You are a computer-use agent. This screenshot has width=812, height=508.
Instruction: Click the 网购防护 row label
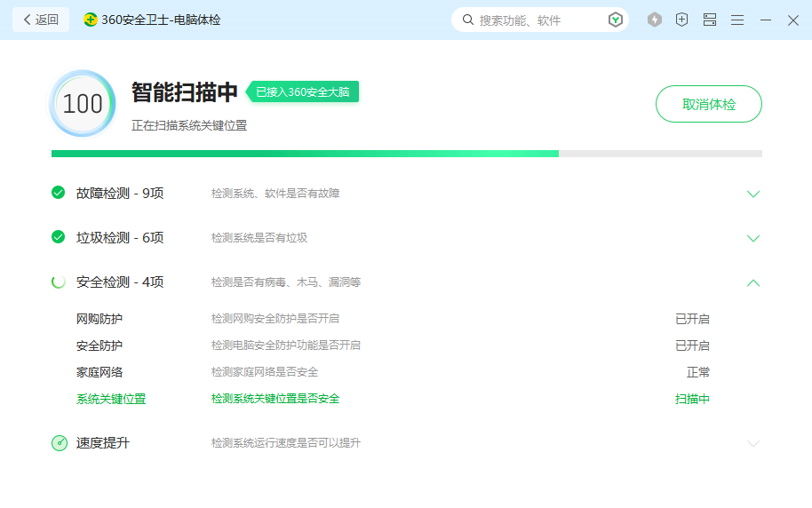click(x=100, y=319)
